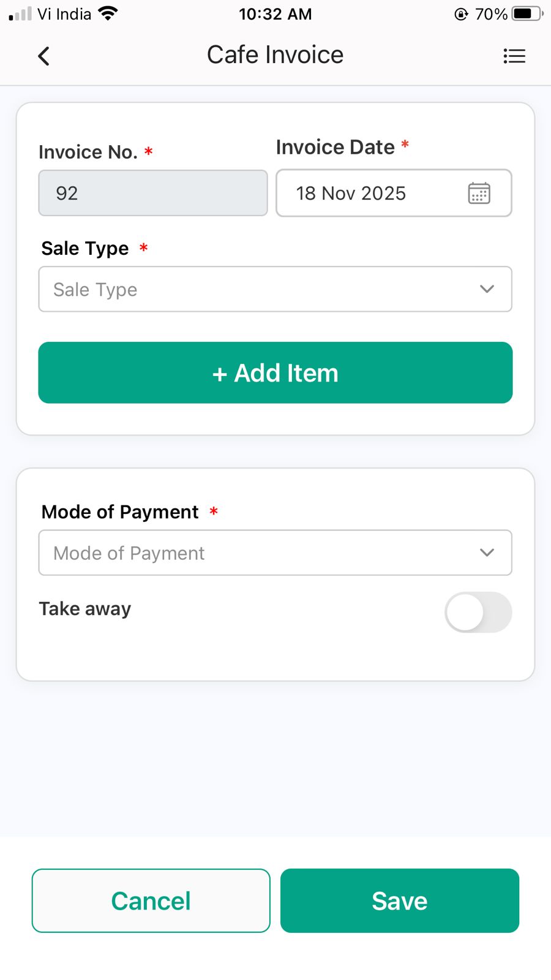The height and width of the screenshot is (980, 551).
Task: Click the Invoice No. field showing 92
Action: coord(153,194)
